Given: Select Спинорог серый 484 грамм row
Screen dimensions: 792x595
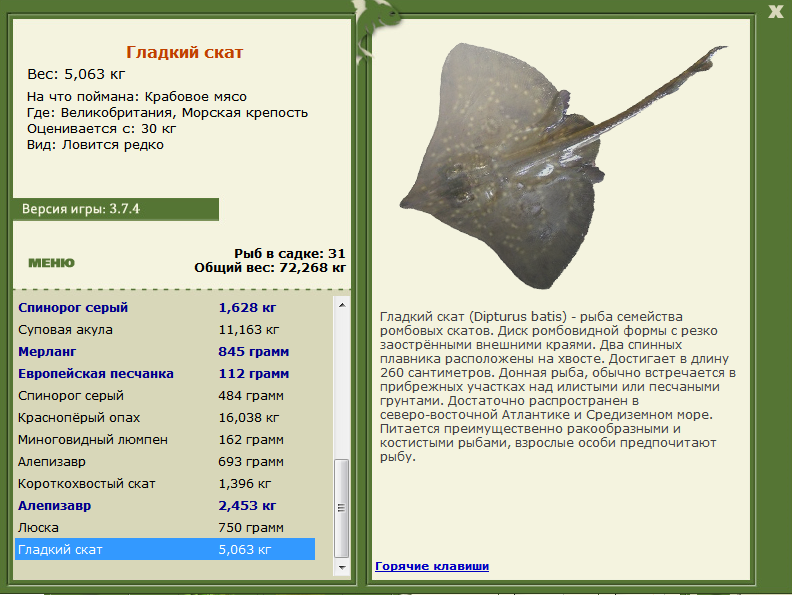Looking at the screenshot, I should [x=165, y=395].
